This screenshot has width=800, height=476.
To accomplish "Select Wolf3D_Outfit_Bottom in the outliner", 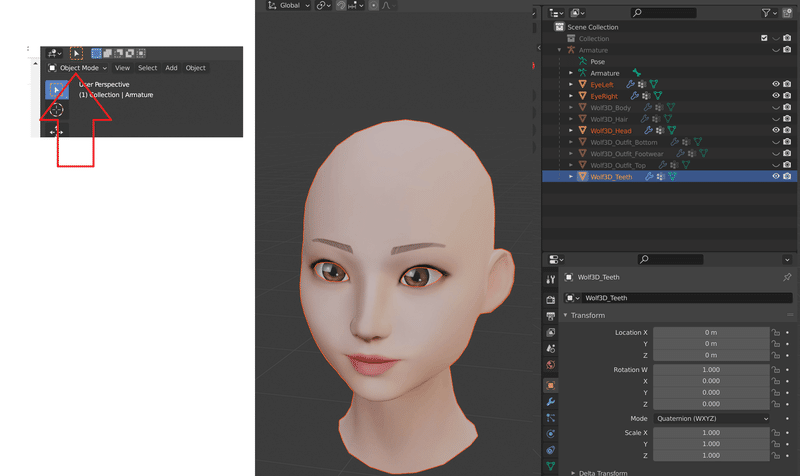I will click(x=623, y=142).
